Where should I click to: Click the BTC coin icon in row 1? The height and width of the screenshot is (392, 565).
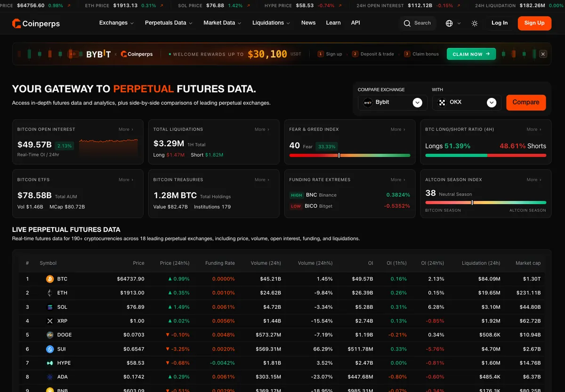coord(50,279)
